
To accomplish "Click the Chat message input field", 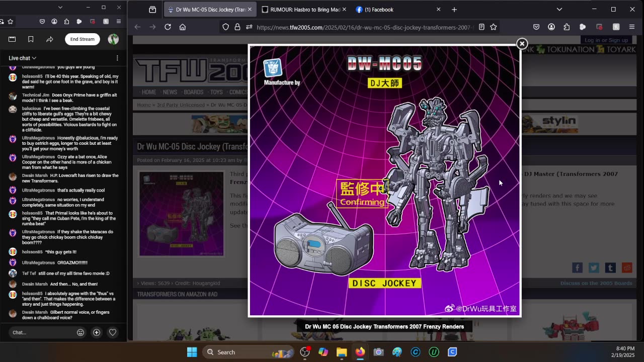I will pos(41,332).
